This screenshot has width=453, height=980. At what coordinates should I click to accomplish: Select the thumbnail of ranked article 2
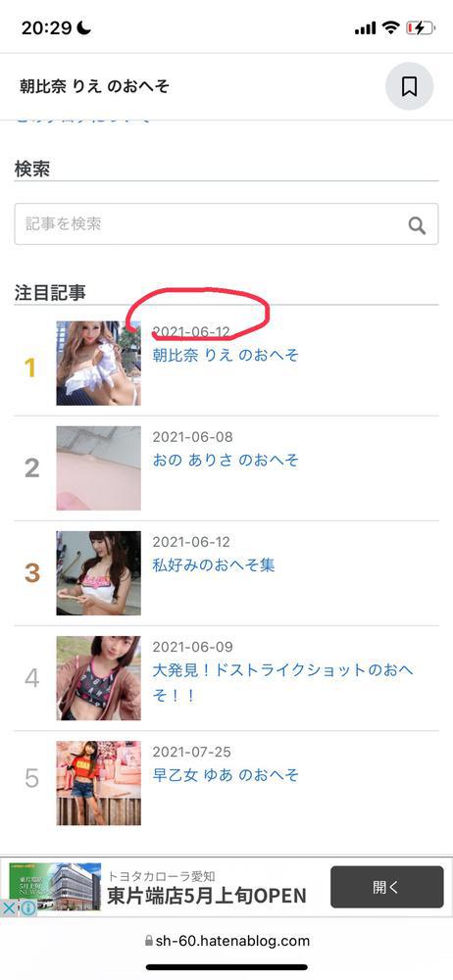pyautogui.click(x=98, y=468)
